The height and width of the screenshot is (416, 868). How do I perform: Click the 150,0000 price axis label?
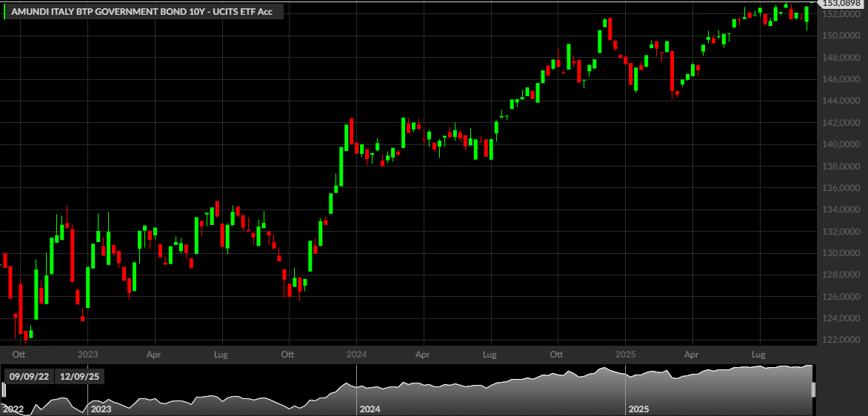[841, 36]
